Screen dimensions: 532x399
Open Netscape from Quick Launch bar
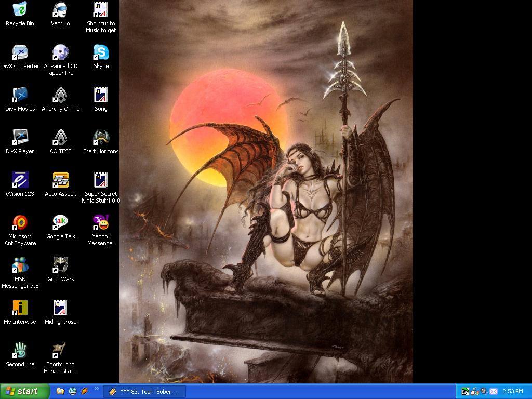(x=73, y=391)
